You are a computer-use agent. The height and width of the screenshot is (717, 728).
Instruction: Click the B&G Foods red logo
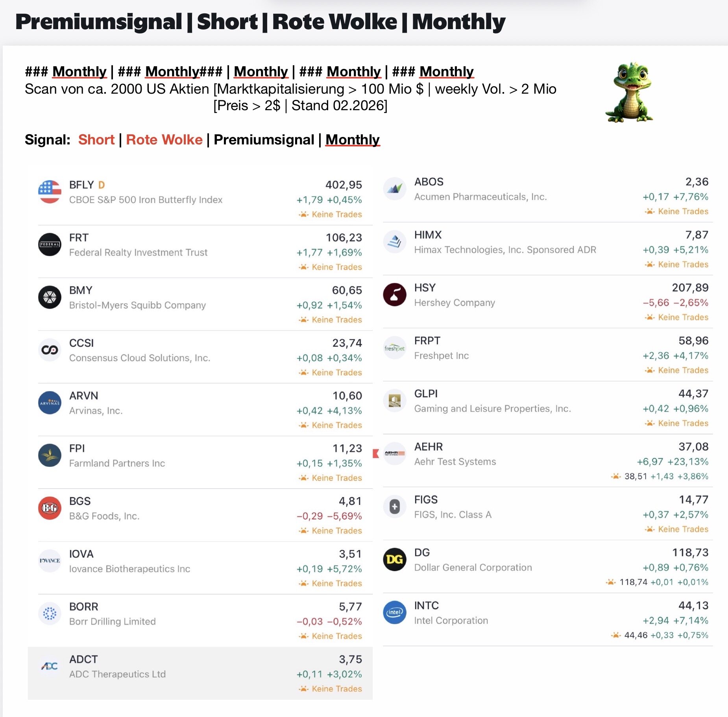coord(50,508)
